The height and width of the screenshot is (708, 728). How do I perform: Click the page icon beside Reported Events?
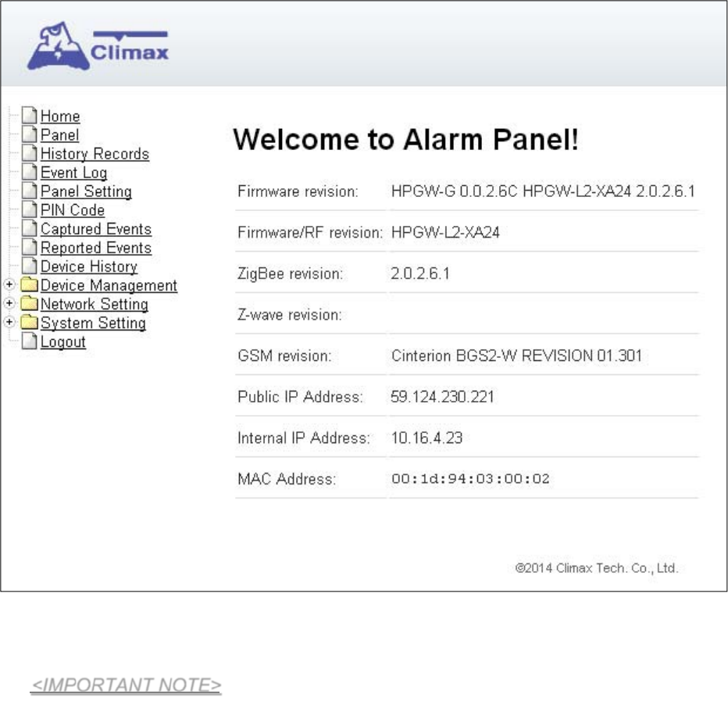(29, 247)
